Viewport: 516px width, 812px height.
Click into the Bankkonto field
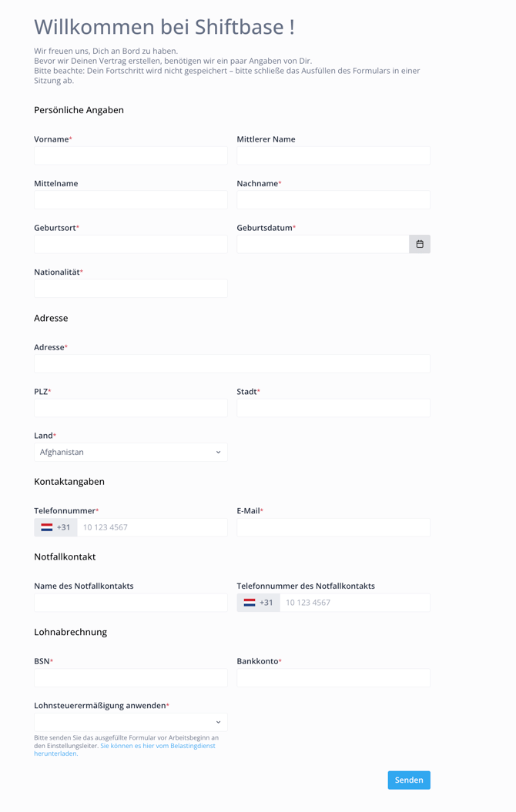coord(333,678)
